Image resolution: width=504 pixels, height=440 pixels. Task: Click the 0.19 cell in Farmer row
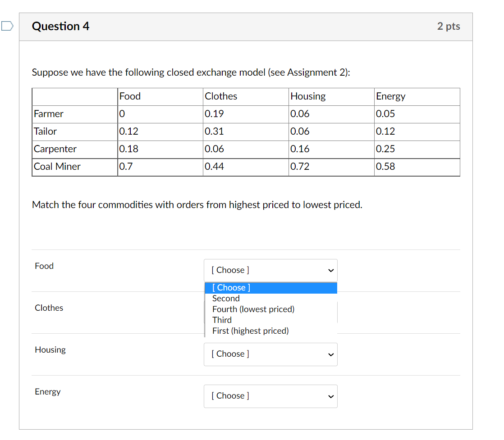[x=246, y=114]
